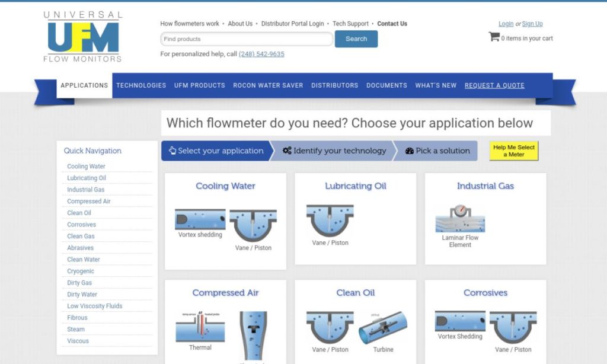The width and height of the screenshot is (607, 364).
Task: Select the Vortex shedding icon under Cooling Water
Action: pyautogui.click(x=199, y=219)
